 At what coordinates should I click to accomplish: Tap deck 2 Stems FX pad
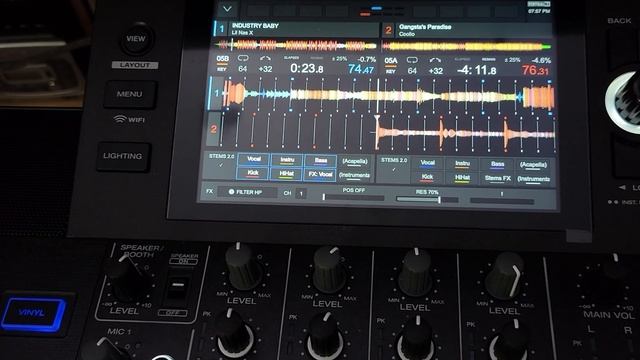tap(498, 179)
